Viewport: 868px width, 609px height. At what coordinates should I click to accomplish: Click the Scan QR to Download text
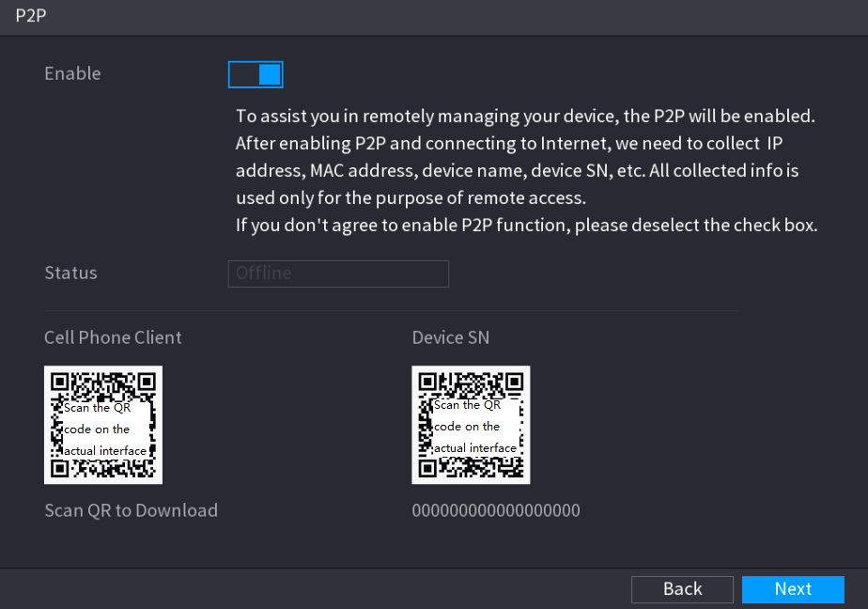132,510
